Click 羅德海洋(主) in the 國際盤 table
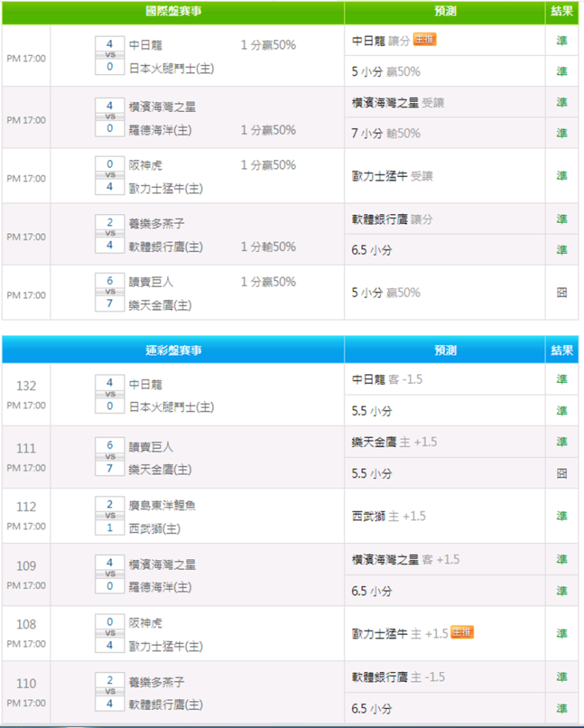 pyautogui.click(x=160, y=130)
